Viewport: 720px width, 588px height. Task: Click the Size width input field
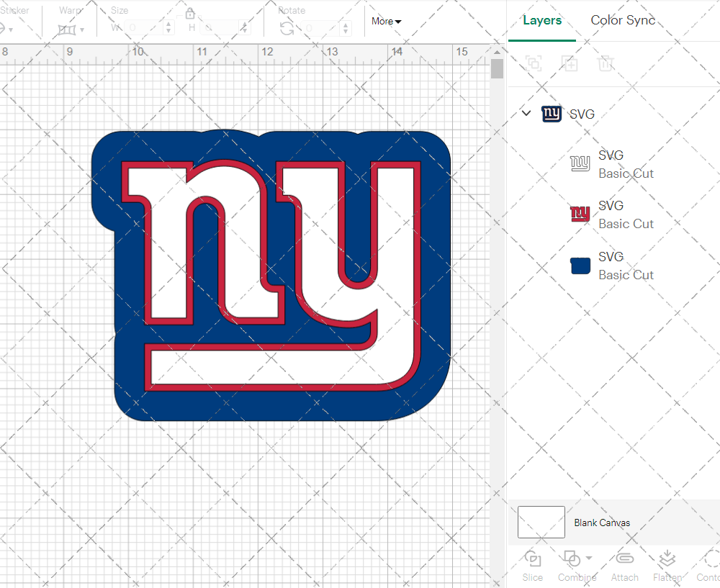144,27
